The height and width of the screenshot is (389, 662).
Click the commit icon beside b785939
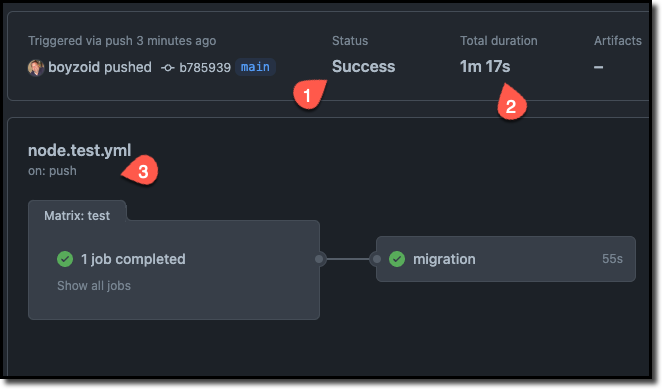(x=168, y=68)
